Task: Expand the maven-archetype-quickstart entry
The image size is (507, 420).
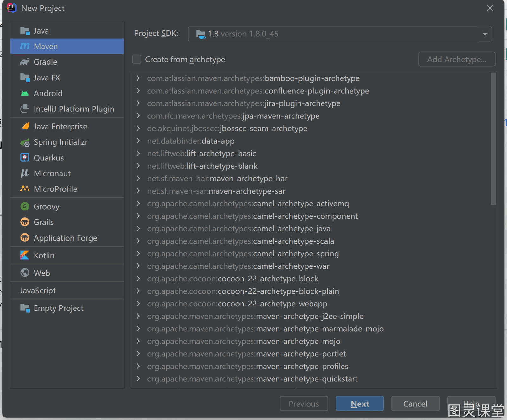Action: (x=138, y=379)
